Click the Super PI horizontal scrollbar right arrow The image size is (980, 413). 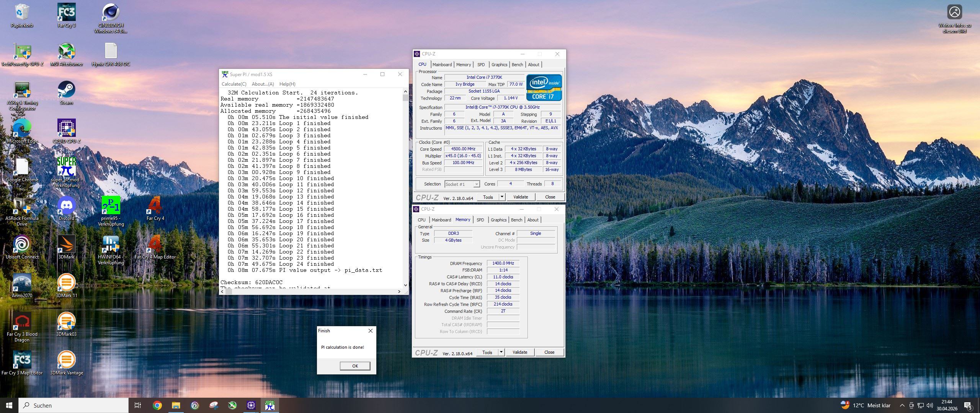399,291
